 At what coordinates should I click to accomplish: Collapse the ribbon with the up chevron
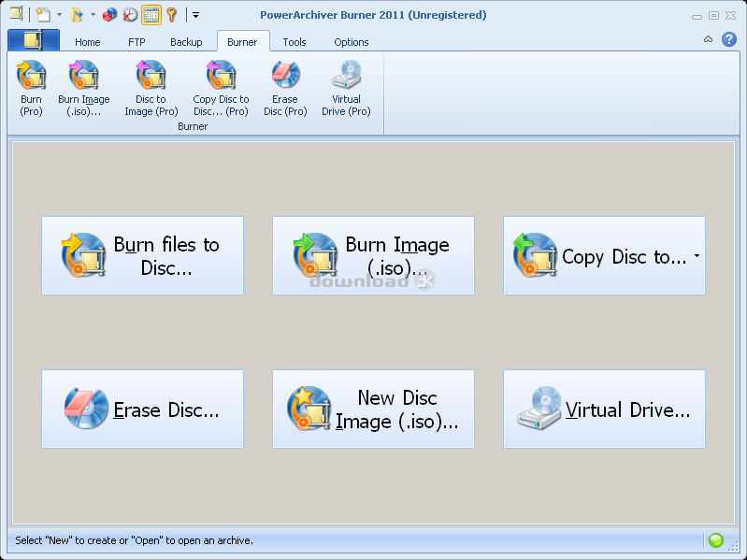[x=708, y=39]
